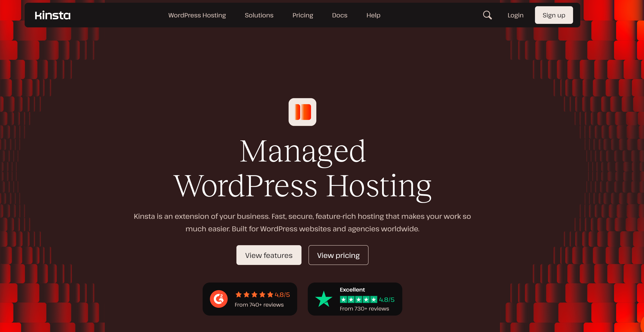Click the orange app icon above headline
This screenshot has width=644, height=332.
(302, 112)
